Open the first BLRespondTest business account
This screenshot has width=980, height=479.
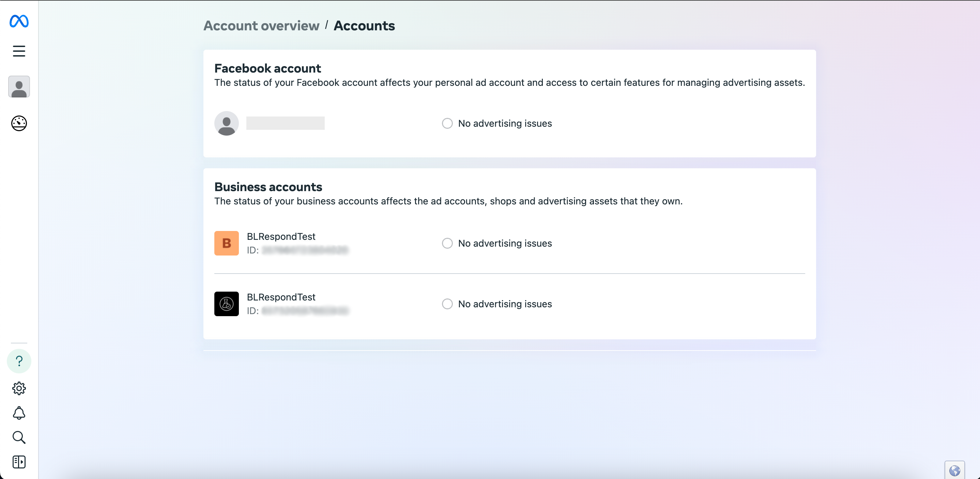click(281, 237)
